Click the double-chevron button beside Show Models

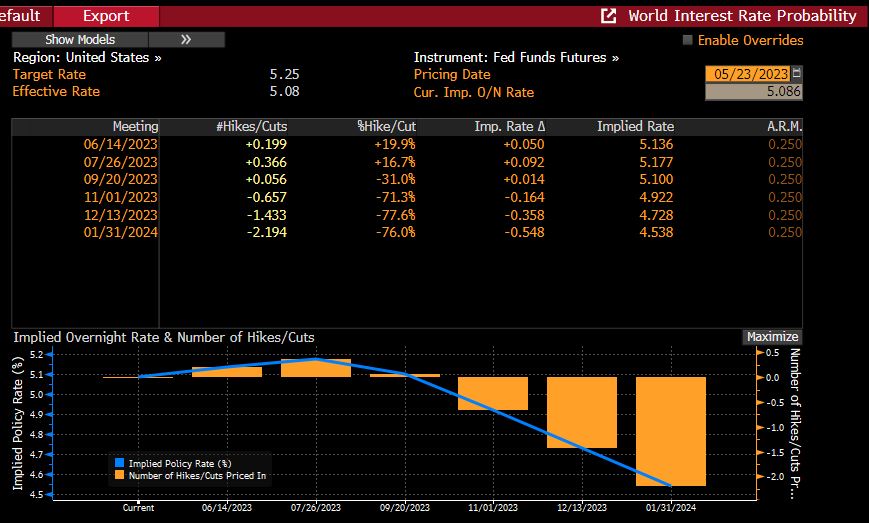tap(186, 40)
